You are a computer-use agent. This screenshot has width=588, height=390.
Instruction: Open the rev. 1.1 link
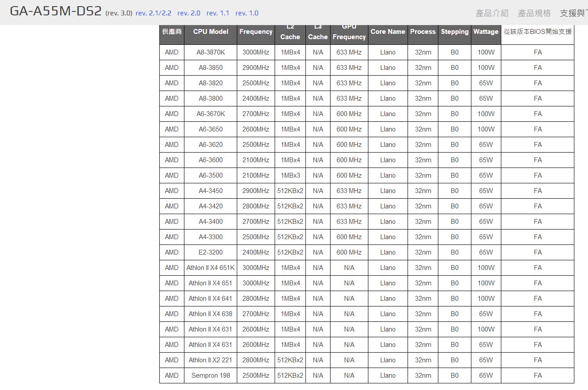tap(218, 13)
